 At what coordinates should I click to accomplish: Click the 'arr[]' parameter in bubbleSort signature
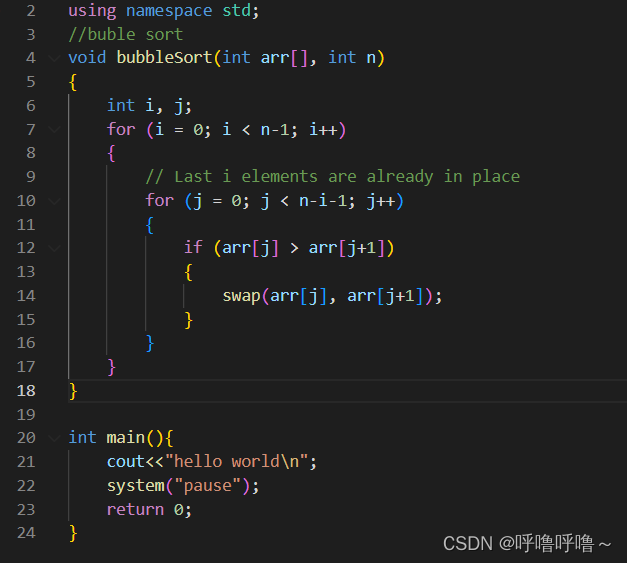click(284, 58)
